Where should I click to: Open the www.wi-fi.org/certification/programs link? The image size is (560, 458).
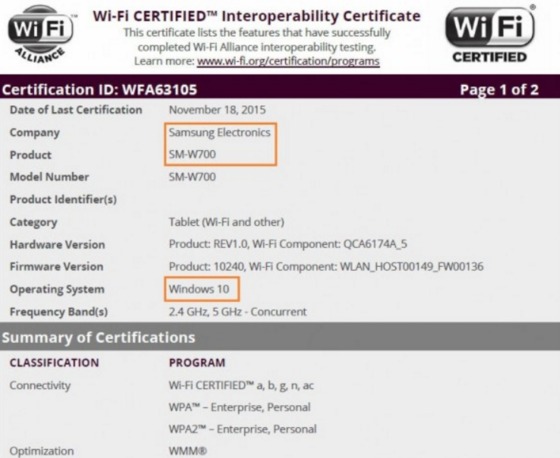tap(288, 61)
